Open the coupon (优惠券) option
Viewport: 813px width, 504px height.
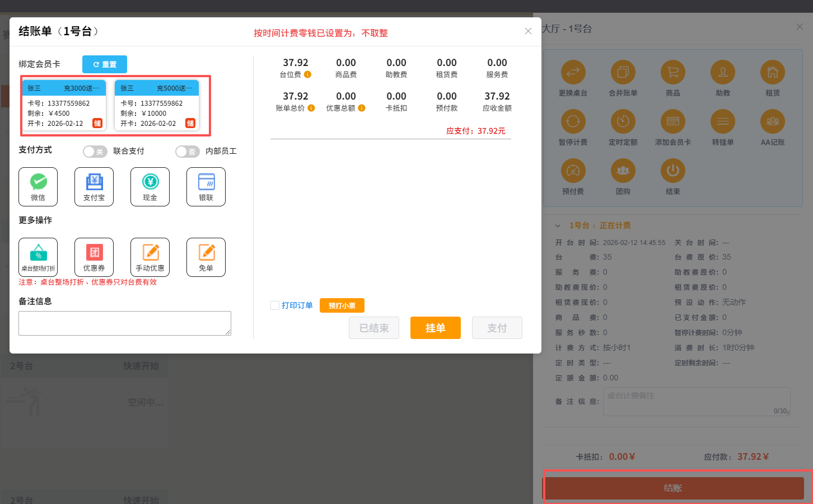(x=94, y=257)
